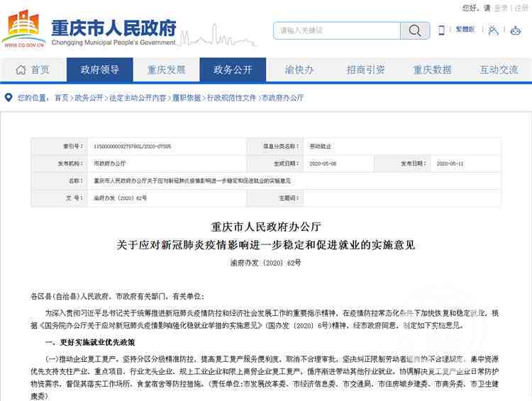Open the 重庆发展 navigation tab
The height and width of the screenshot is (401, 532).
(x=166, y=70)
